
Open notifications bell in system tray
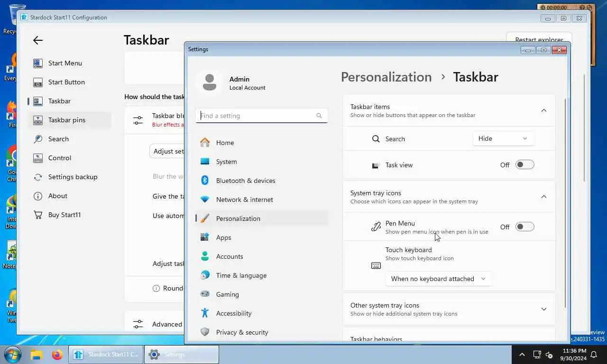(x=594, y=354)
